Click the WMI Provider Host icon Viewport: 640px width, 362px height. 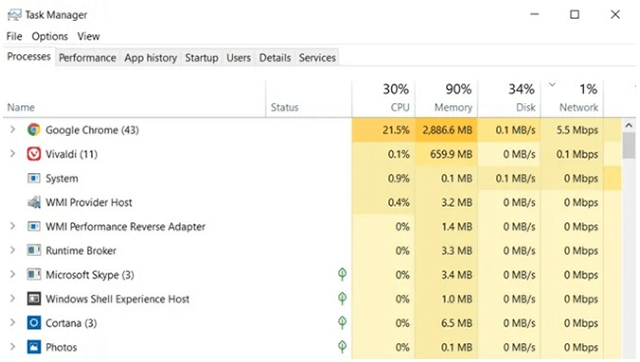[x=34, y=202]
